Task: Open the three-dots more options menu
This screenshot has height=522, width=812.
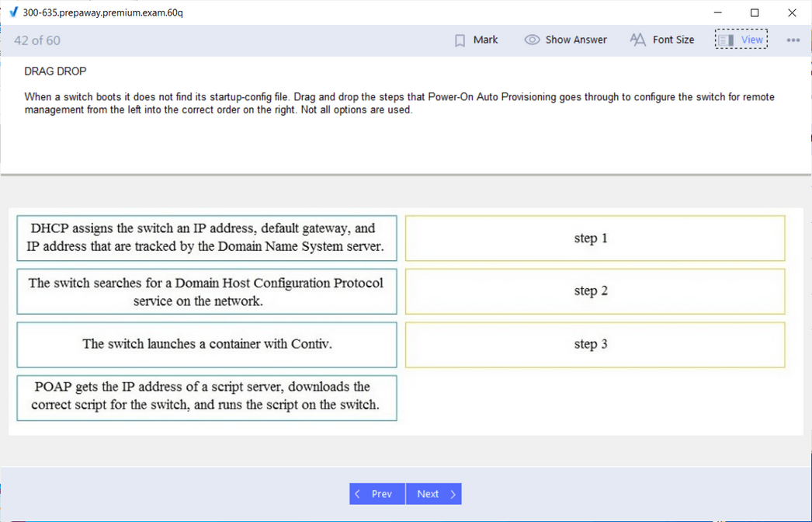Action: (x=793, y=40)
